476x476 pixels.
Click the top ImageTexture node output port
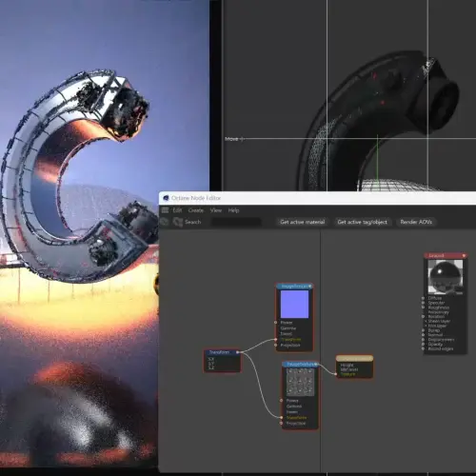pos(310,287)
